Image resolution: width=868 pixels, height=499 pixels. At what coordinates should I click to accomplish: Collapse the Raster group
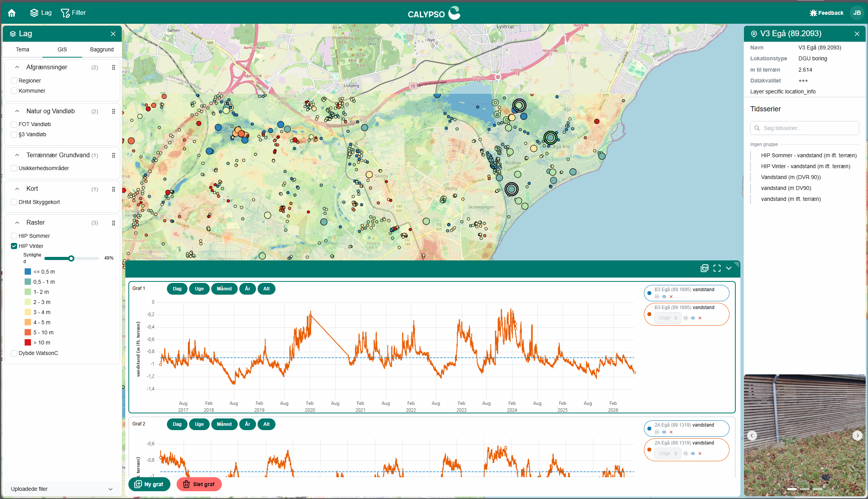[x=17, y=223]
